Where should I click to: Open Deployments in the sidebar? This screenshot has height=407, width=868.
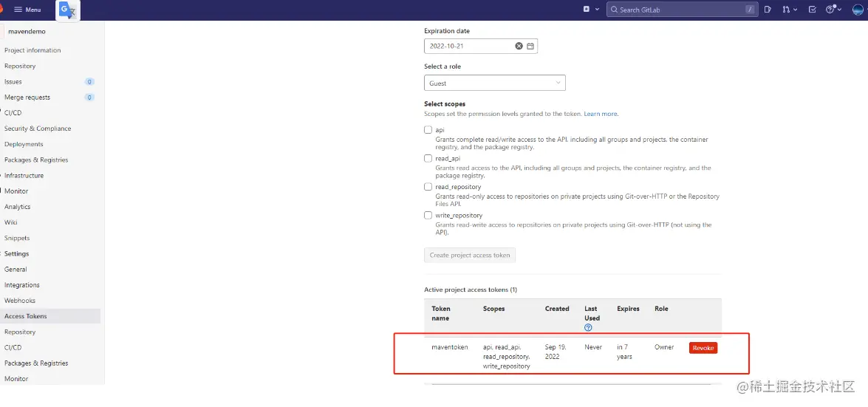tap(24, 144)
